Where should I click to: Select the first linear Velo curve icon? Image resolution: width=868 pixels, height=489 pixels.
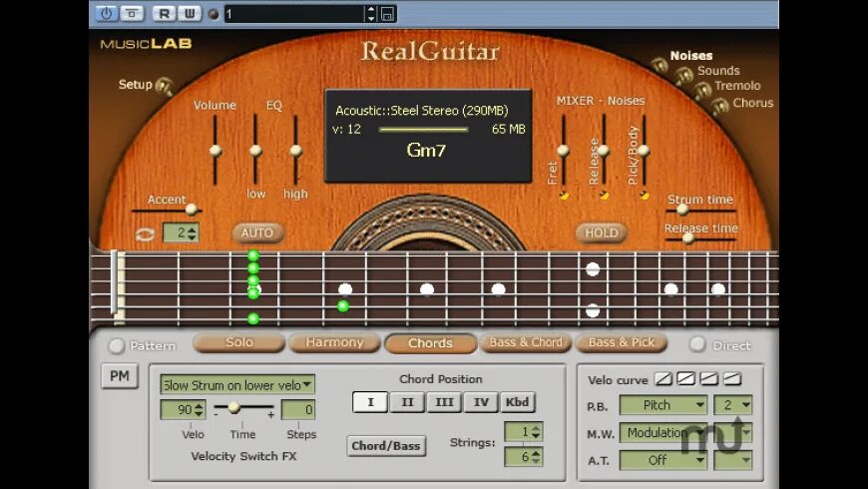pos(663,379)
